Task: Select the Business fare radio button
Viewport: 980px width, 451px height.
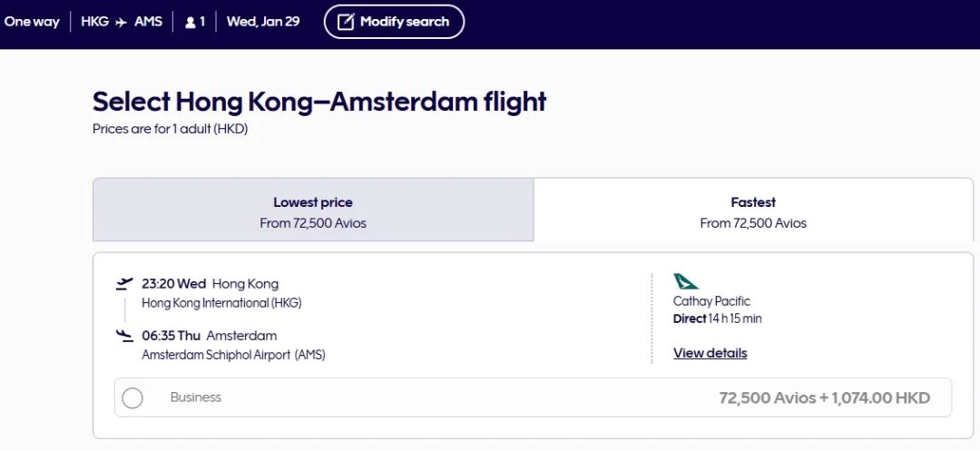Action: point(132,397)
